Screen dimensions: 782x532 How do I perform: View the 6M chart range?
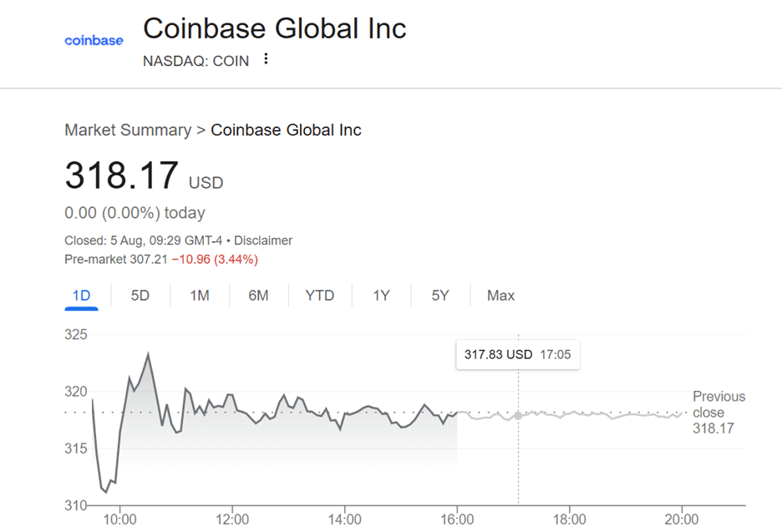pyautogui.click(x=259, y=295)
